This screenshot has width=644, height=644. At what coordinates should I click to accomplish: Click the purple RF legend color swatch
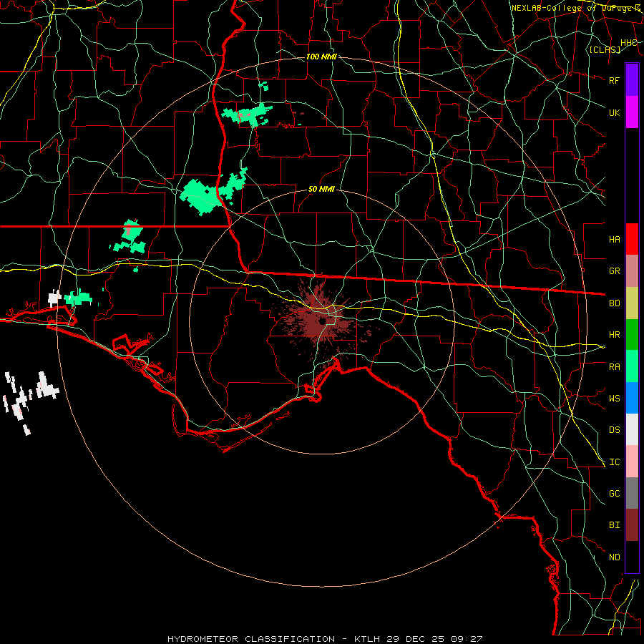click(x=632, y=80)
